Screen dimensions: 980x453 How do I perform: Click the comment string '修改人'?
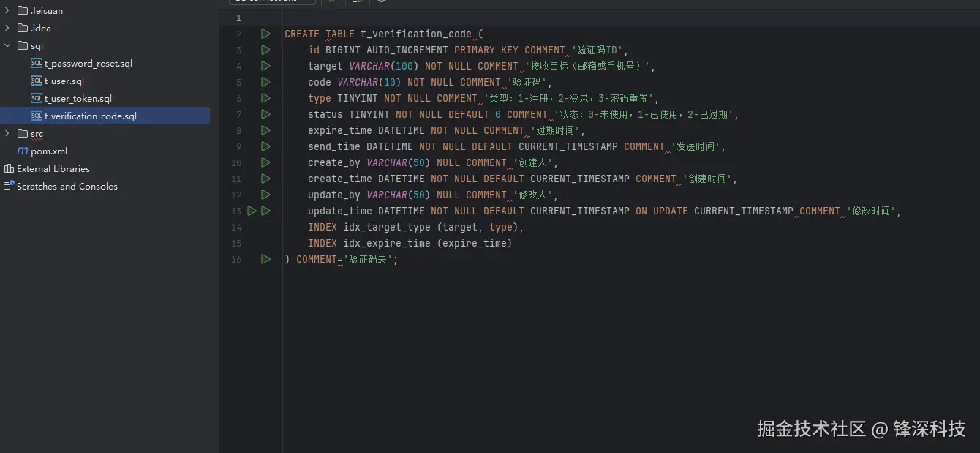(x=533, y=195)
